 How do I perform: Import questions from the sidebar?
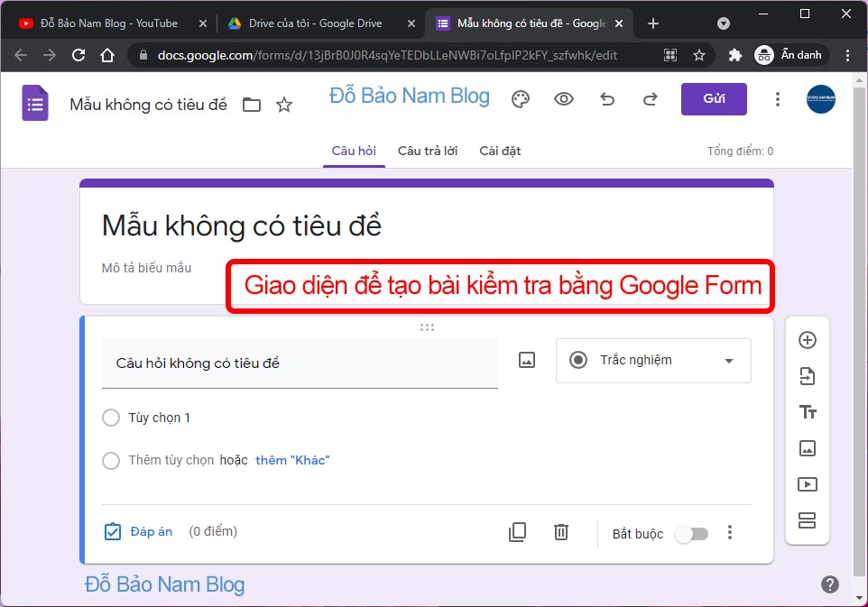[808, 376]
